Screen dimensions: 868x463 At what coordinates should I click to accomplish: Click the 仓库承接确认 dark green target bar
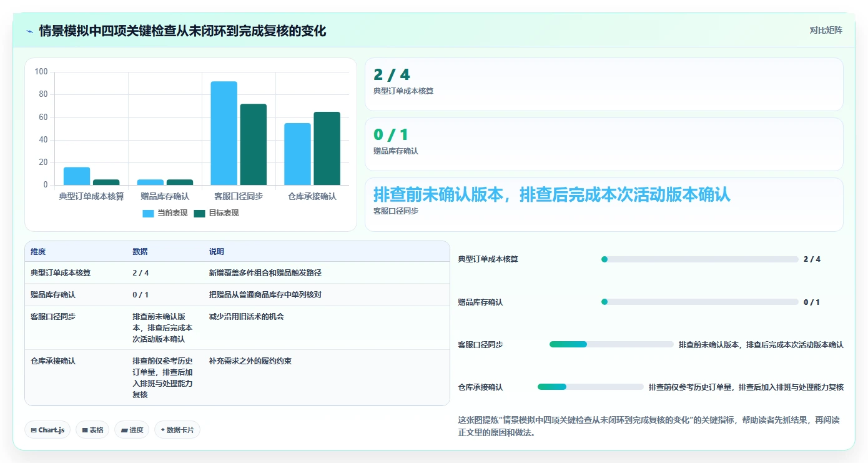coord(327,148)
